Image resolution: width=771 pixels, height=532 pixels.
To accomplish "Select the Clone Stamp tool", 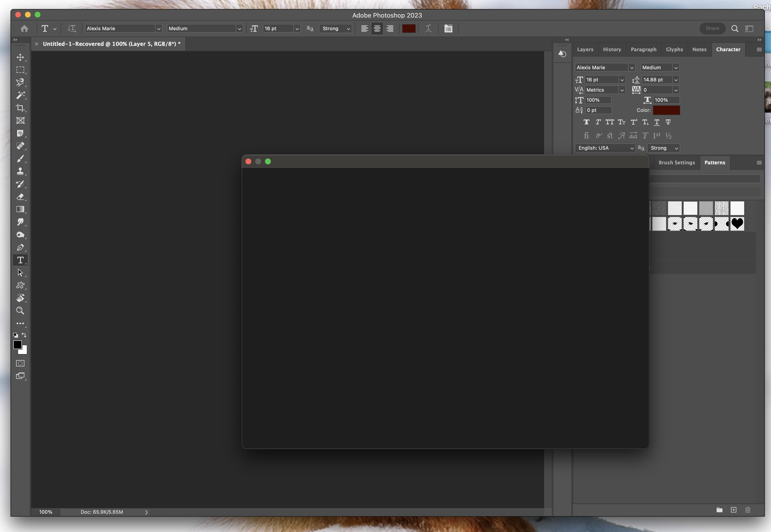I will pyautogui.click(x=20, y=171).
